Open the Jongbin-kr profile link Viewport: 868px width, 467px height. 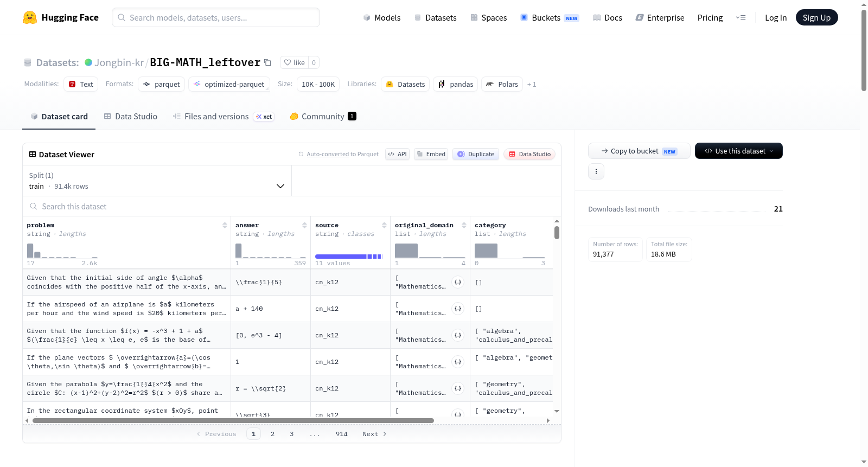point(119,62)
